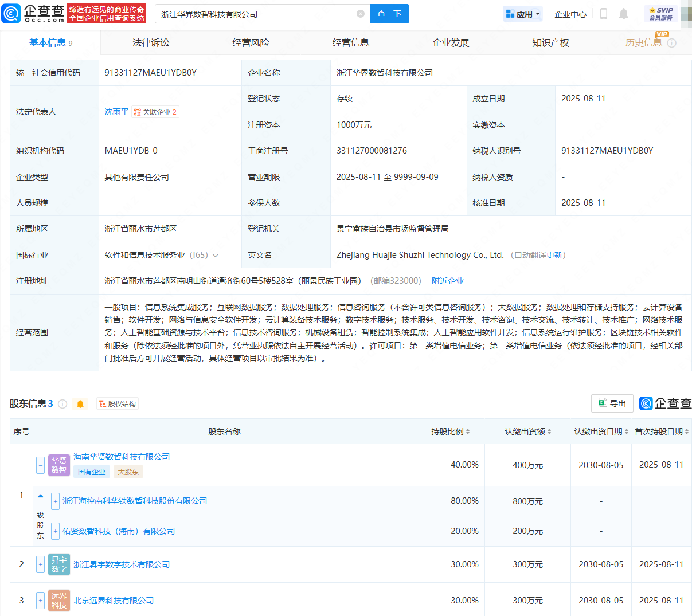
Task: Select organization code MAEU1YDB-0
Action: [x=131, y=151]
